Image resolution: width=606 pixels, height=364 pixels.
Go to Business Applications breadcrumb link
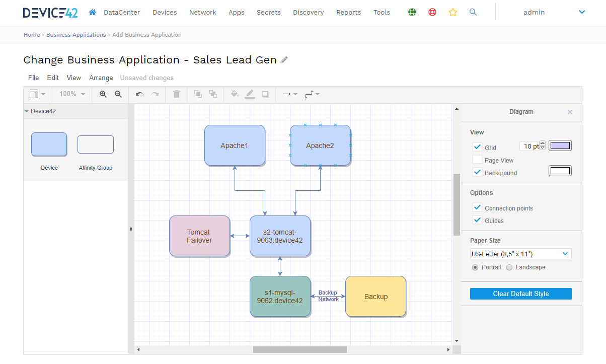(x=76, y=35)
